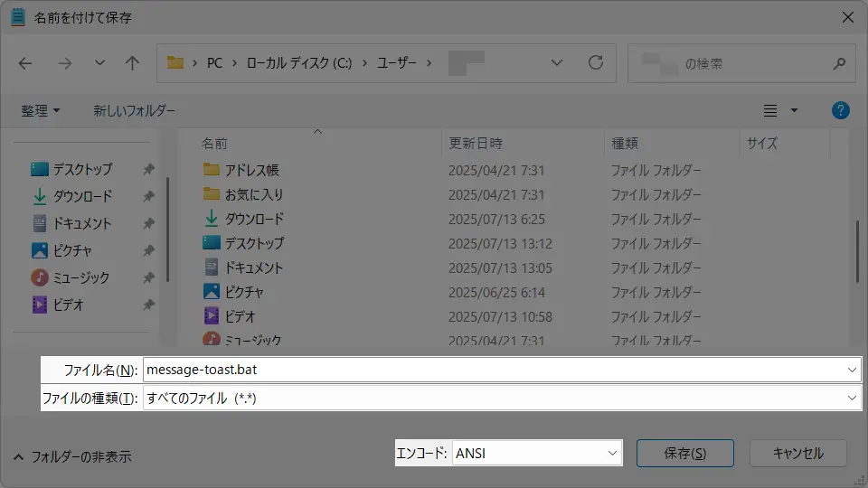Click the sidebar vertical scrollbar
868x488 pixels.
click(167, 229)
